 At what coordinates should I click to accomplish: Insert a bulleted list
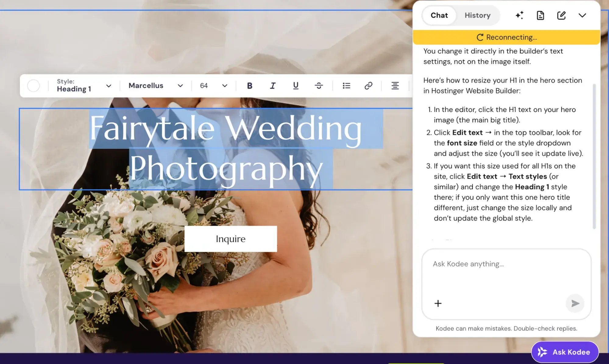[346, 86]
